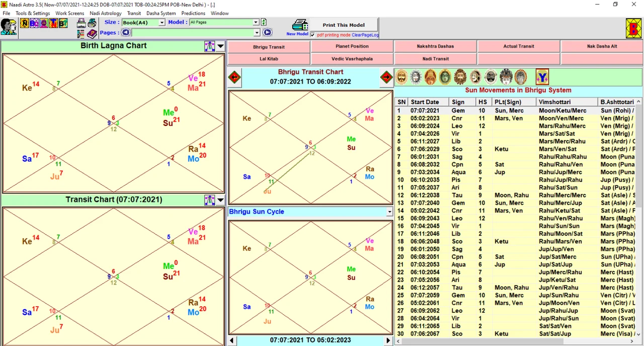644x346 pixels.
Task: Click the table's horizontal scrollbar
Action: click(515, 341)
